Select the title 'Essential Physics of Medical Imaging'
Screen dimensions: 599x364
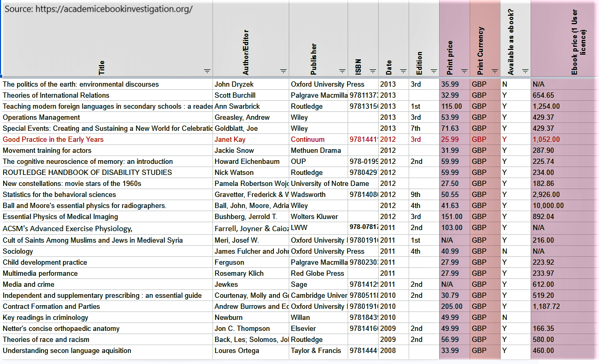coord(60,217)
